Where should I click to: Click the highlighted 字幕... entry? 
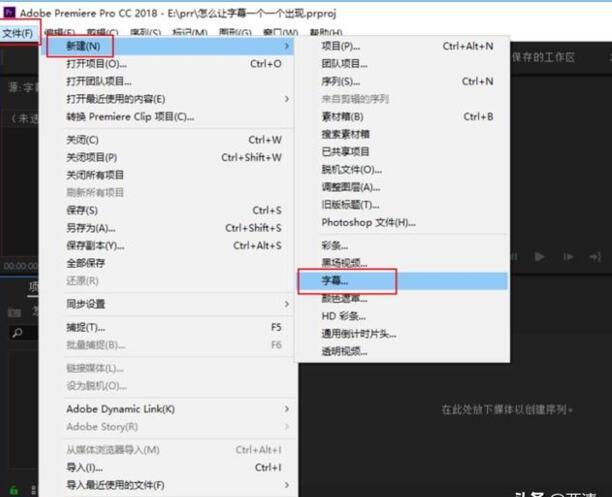[403, 281]
